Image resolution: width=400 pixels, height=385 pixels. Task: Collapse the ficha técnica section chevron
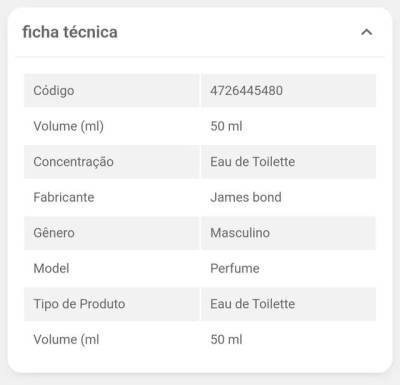coord(367,32)
